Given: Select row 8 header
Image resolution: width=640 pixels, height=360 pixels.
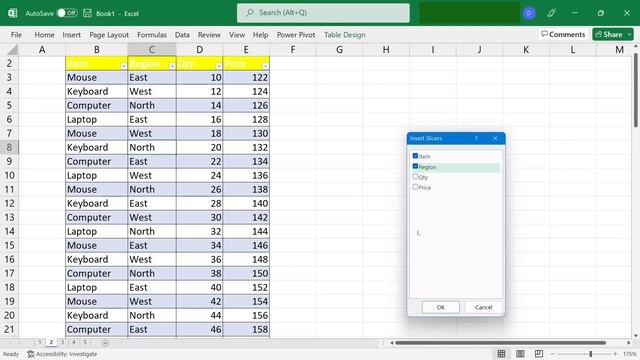Looking at the screenshot, I should [x=9, y=147].
